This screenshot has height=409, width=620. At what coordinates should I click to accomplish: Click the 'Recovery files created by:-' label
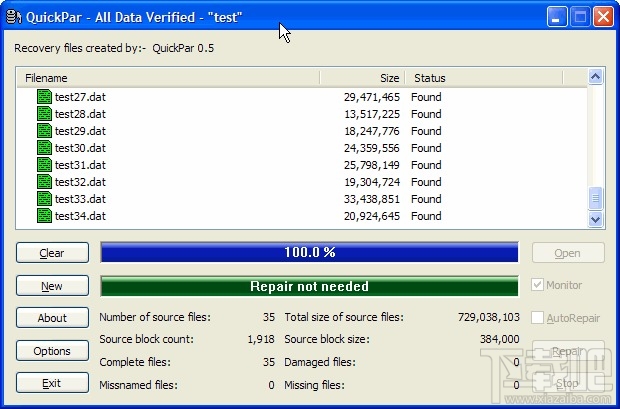(80, 48)
